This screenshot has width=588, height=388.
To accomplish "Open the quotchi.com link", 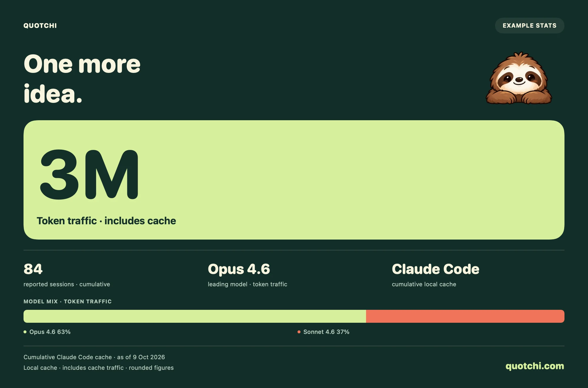I will point(534,366).
